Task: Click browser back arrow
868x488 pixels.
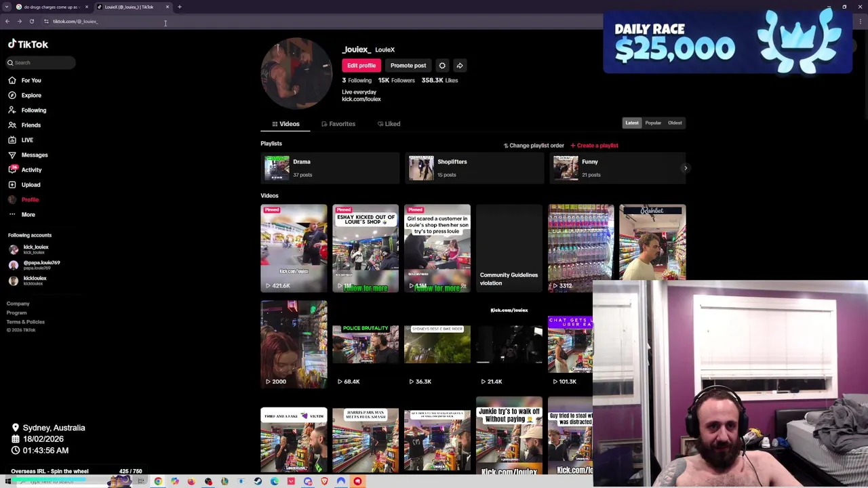Action: 7,21
